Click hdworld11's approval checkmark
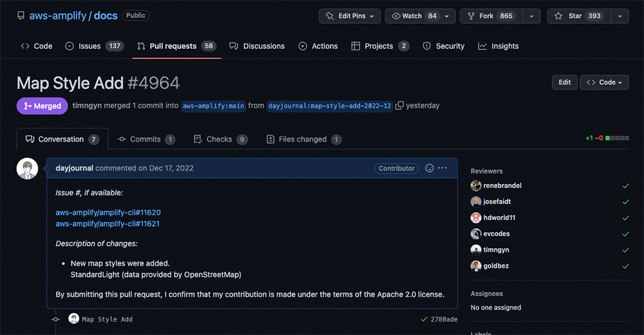 point(625,218)
